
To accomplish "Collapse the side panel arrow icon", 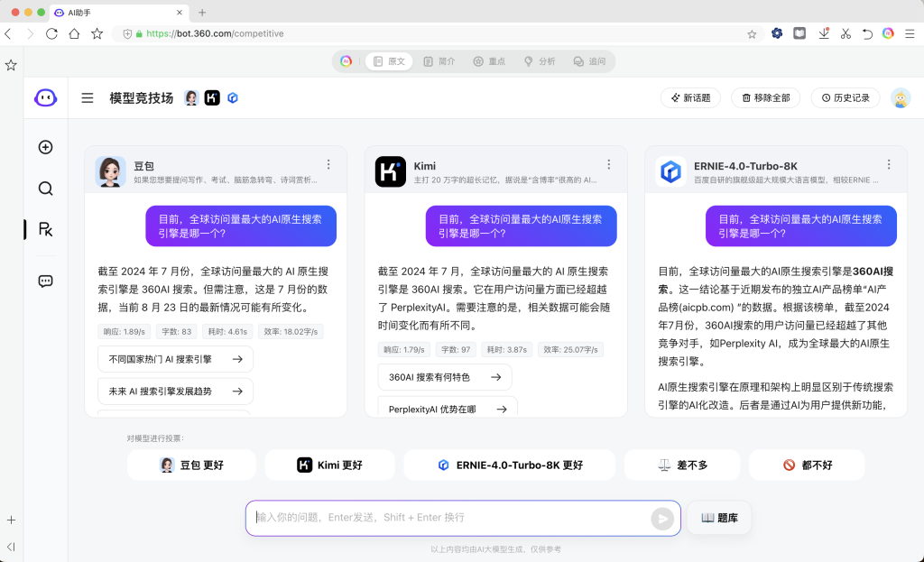I will tap(11, 547).
